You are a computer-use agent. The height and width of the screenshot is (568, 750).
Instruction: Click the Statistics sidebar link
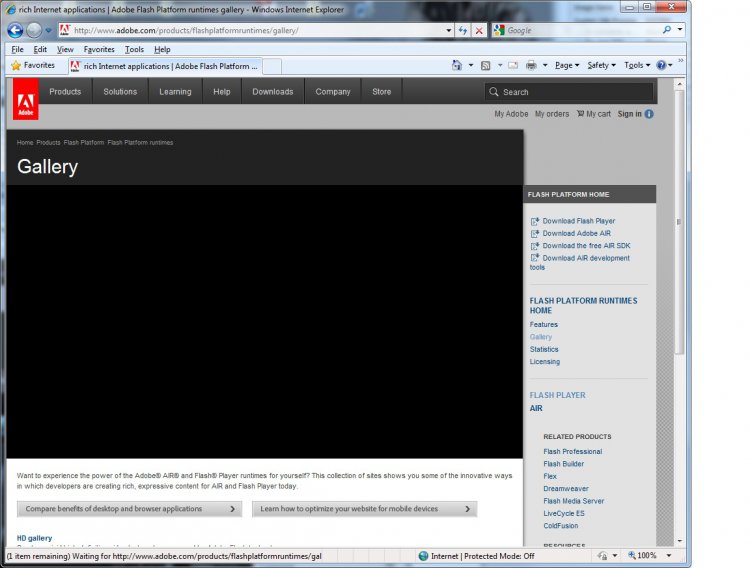point(544,349)
